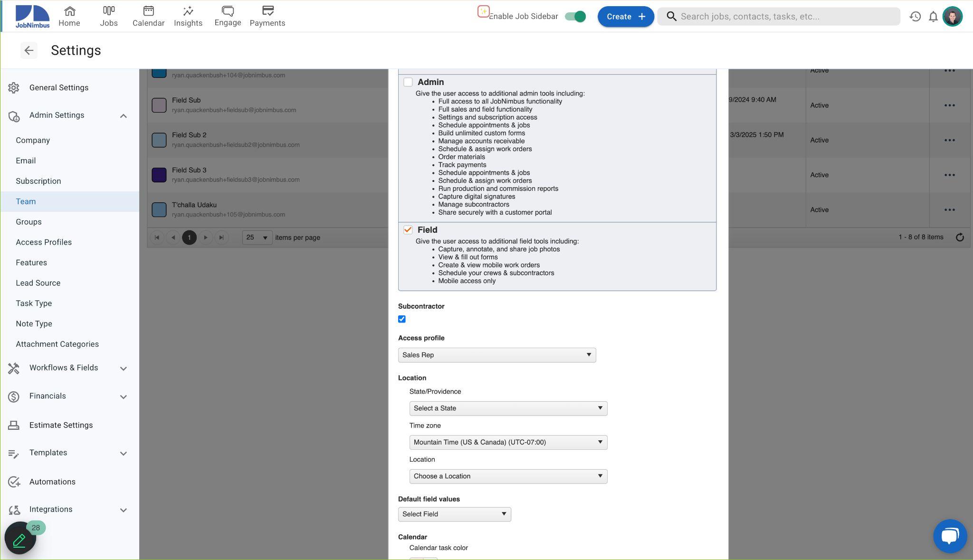The image size is (973, 560).
Task: Open the Access profile Sales Rep dropdown
Action: [497, 355]
